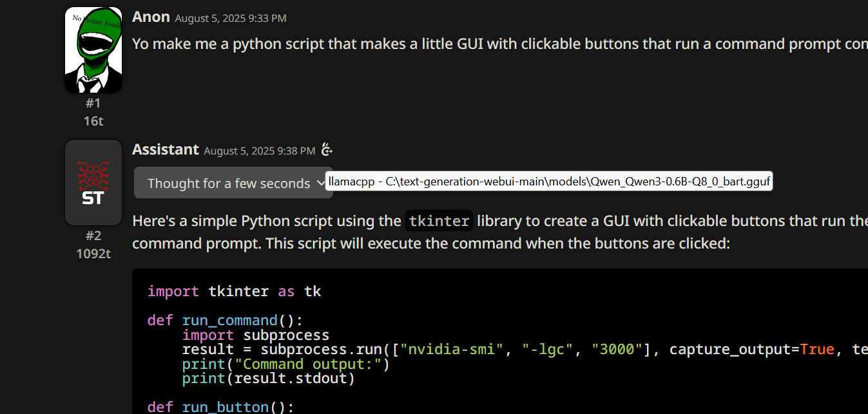
Task: Click the 'August 5, 2025 9:33 PM' timestamp
Action: click(x=231, y=18)
